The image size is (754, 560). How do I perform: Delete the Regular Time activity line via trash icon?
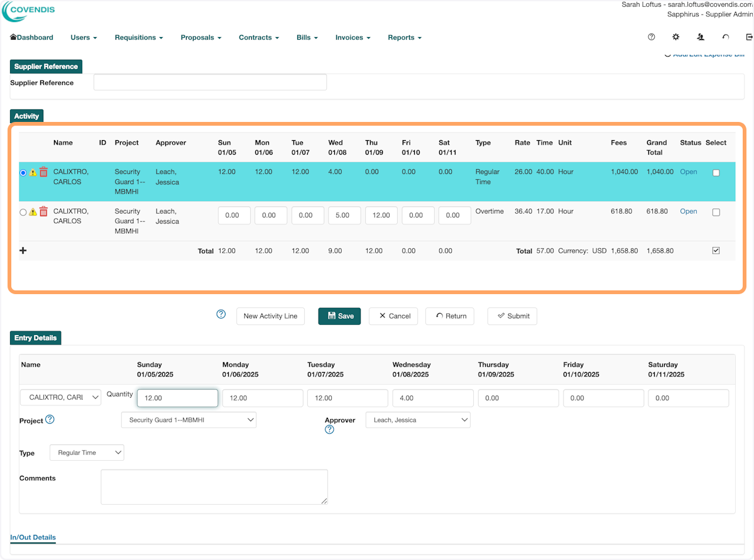coord(43,172)
